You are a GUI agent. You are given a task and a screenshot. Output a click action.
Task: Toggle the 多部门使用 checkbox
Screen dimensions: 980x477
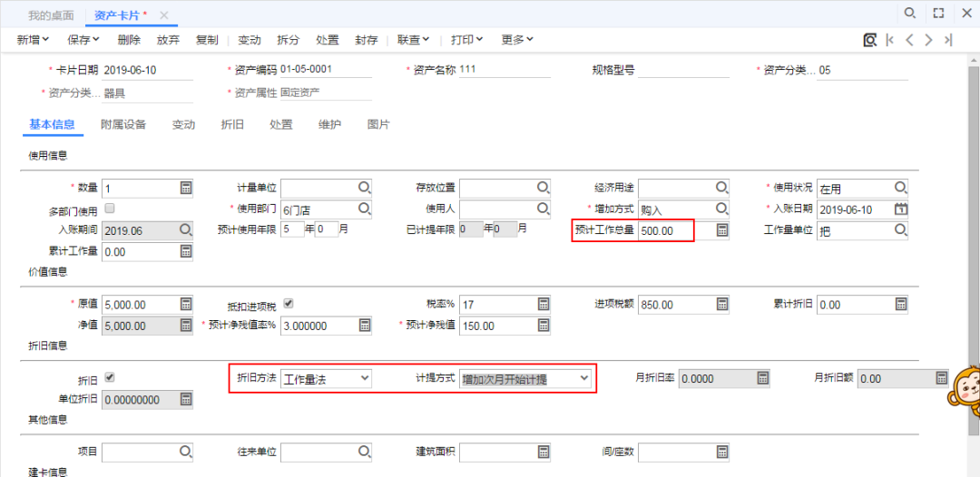[x=111, y=209]
